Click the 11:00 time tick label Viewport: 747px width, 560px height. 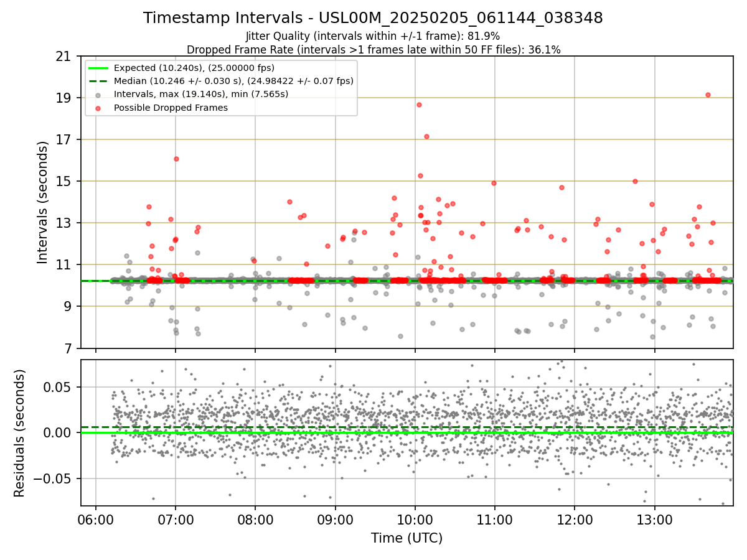click(x=495, y=519)
